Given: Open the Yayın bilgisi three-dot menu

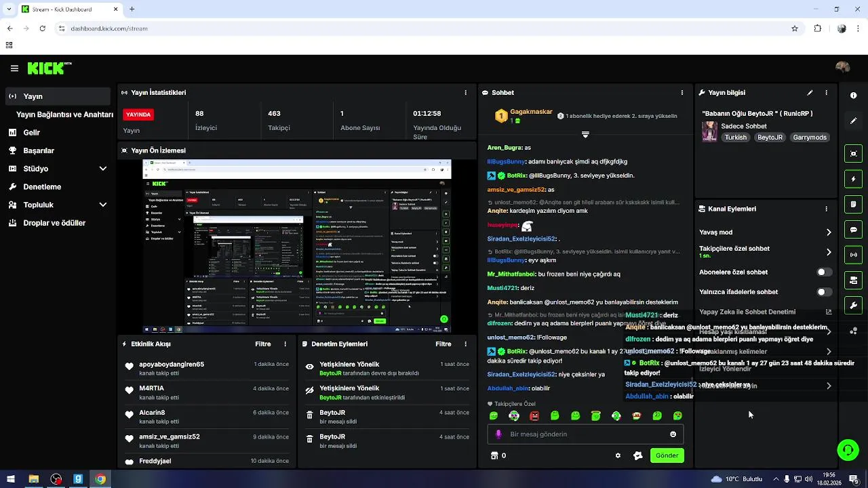Looking at the screenshot, I should [x=826, y=93].
